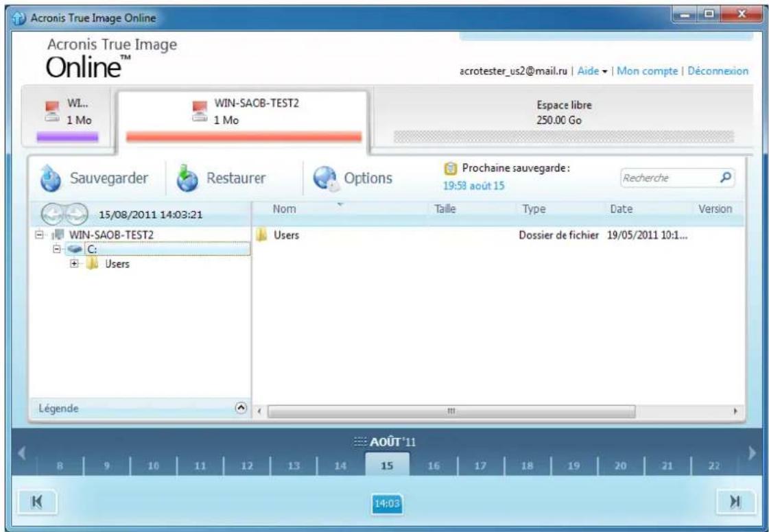Open the Aide link
The height and width of the screenshot is (532, 769).
click(x=588, y=71)
